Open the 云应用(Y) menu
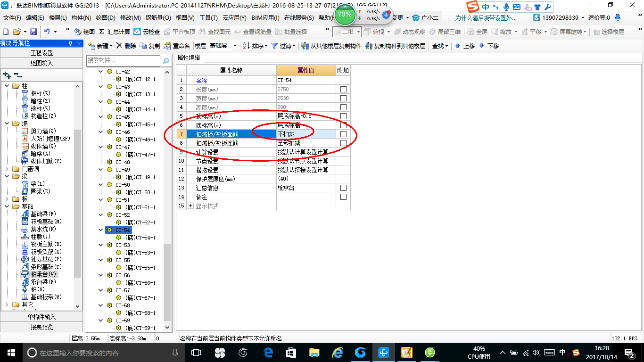This screenshot has width=644, height=362. click(x=234, y=18)
